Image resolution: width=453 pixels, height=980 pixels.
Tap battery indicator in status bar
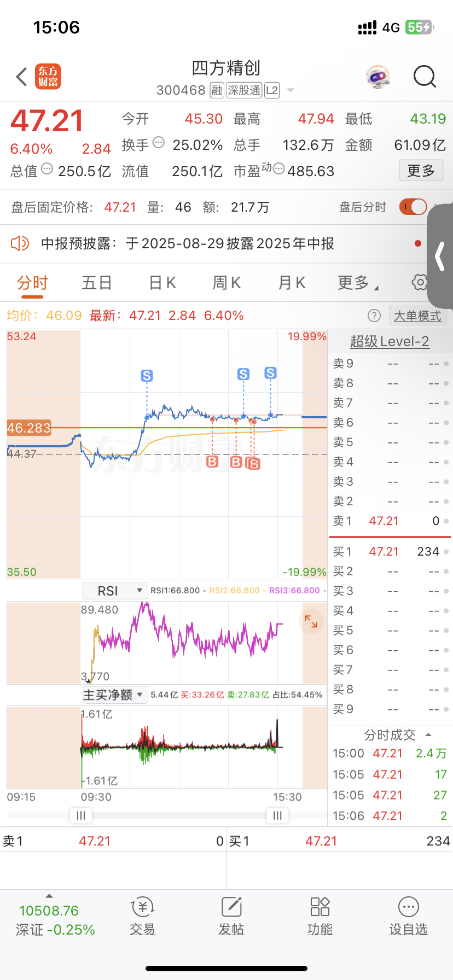coord(420,27)
